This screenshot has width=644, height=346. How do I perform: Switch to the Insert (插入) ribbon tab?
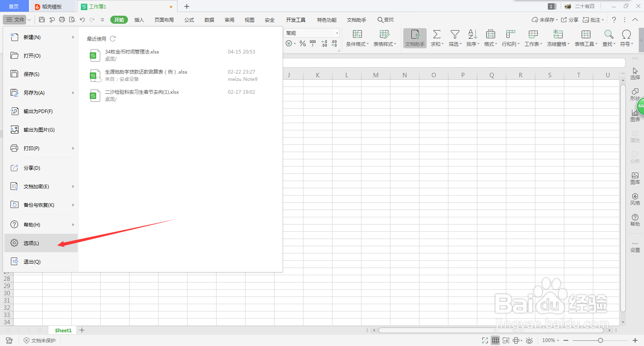tap(139, 20)
